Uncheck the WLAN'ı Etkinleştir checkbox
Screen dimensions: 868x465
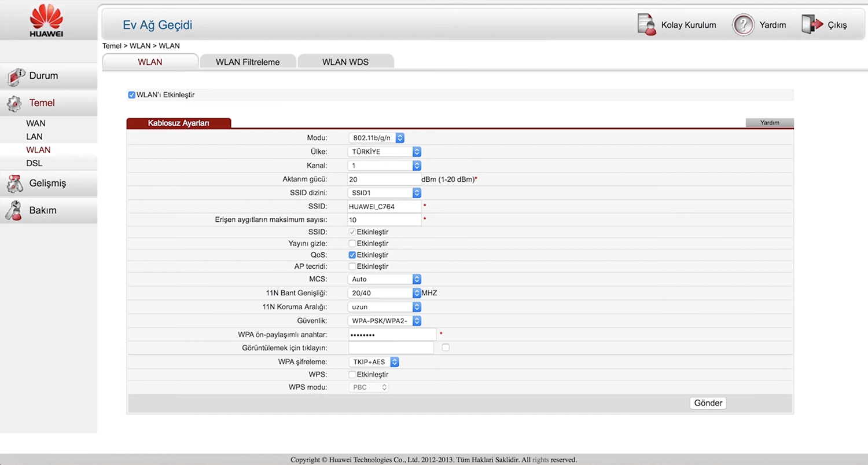(132, 95)
